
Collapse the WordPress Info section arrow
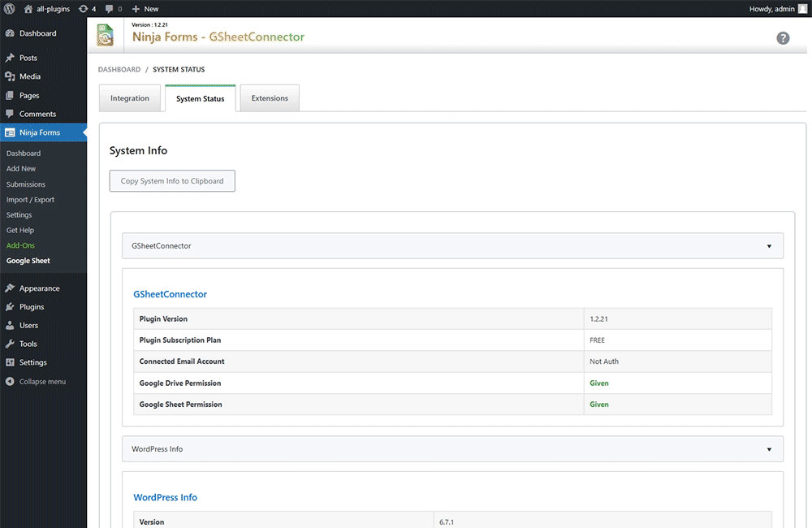[769, 449]
